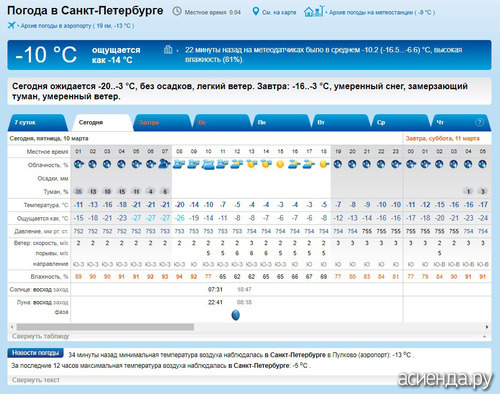
Task: Click the scrollbar right arrow below the table
Action: [487, 327]
